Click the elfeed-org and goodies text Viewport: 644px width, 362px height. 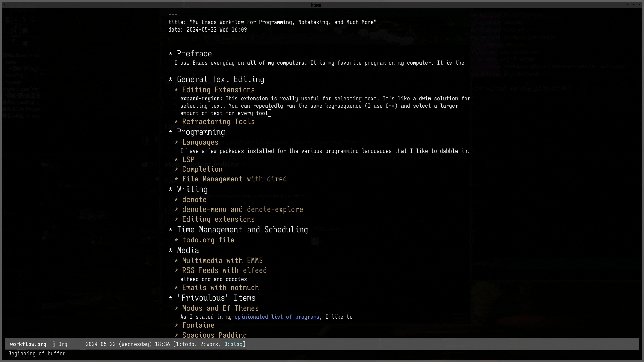(x=213, y=279)
